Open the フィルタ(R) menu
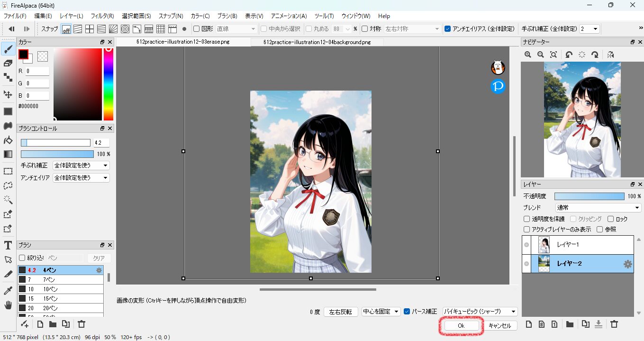644x341 pixels. coord(102,16)
